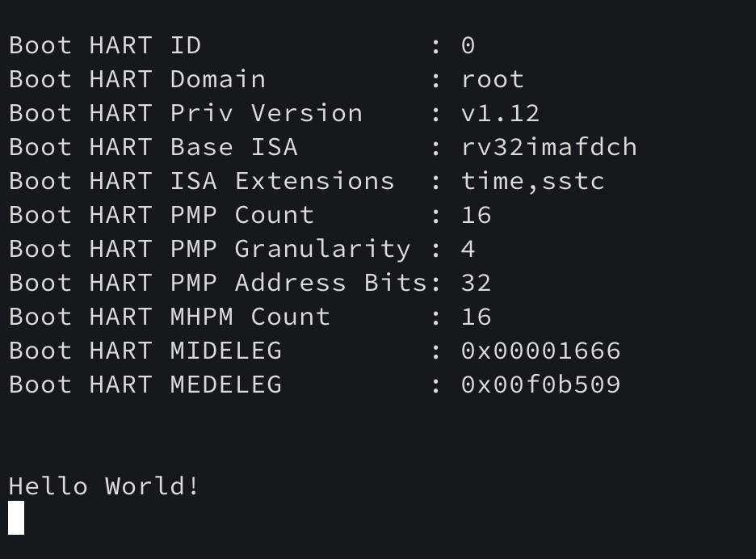
Task: Click the Priv Version value v1.12
Action: click(x=500, y=113)
